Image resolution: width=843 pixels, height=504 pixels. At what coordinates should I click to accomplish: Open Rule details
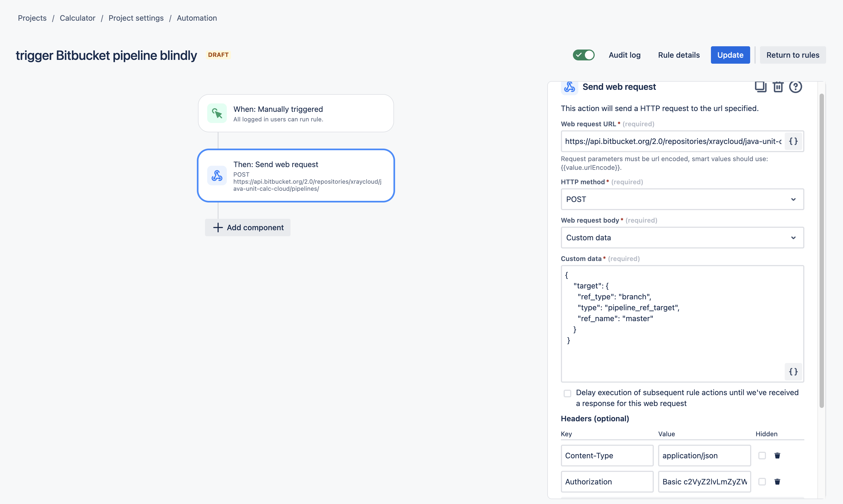[679, 55]
